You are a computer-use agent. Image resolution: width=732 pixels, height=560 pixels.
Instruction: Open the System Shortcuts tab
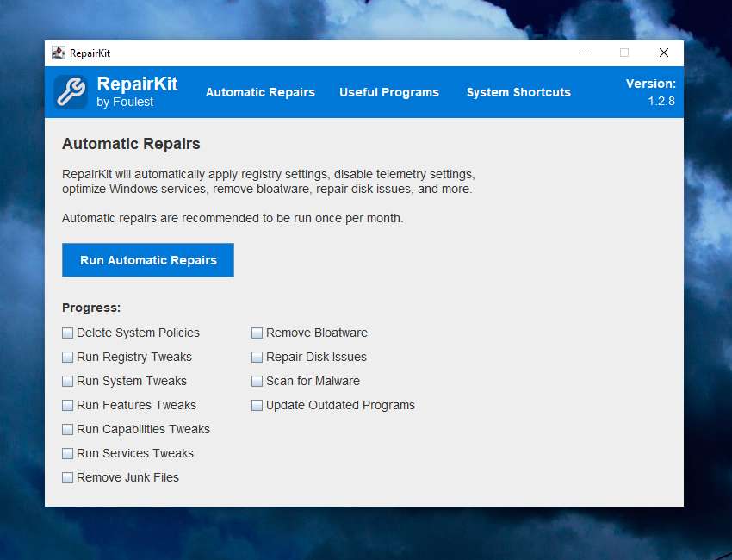click(x=518, y=92)
